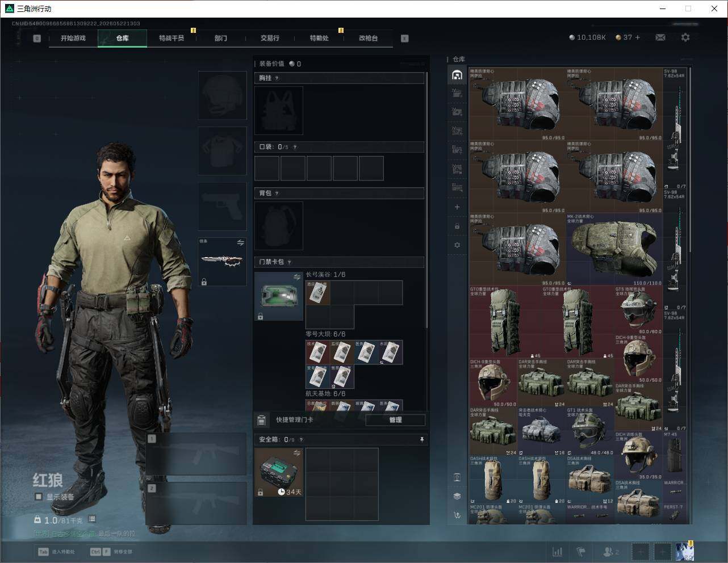Click the help icon next to 口袋

coord(295,147)
